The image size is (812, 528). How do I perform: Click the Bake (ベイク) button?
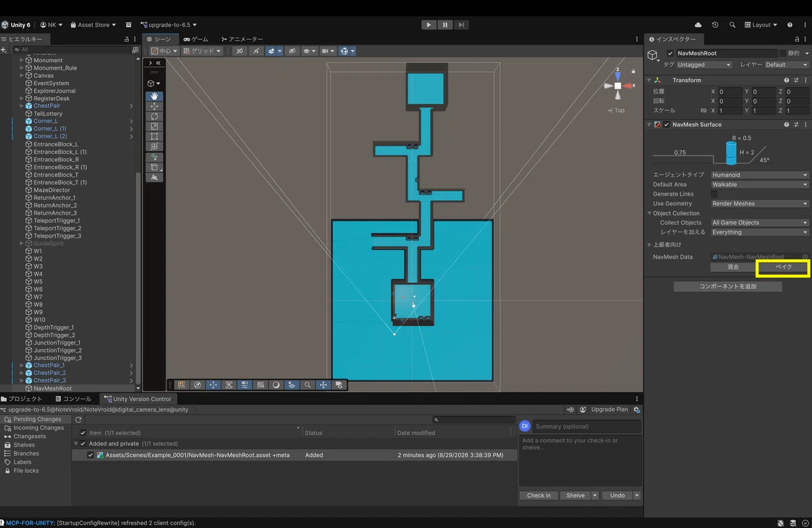point(783,267)
